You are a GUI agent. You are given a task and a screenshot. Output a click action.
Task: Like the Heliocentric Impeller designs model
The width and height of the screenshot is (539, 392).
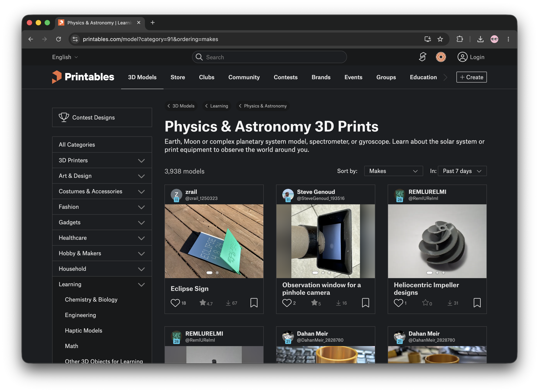[x=398, y=303]
